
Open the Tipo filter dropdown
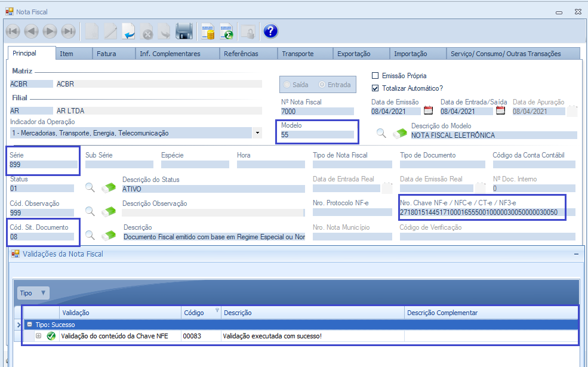[x=42, y=293]
